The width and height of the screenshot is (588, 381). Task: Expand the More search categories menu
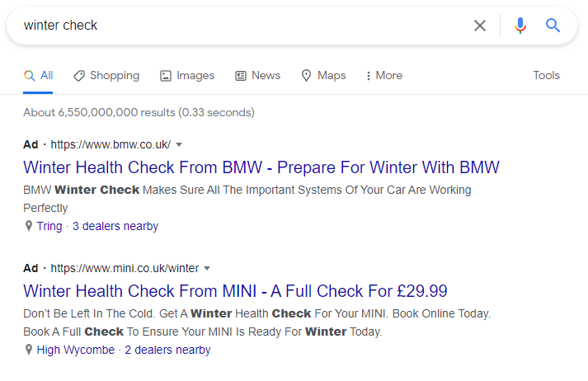(x=383, y=75)
